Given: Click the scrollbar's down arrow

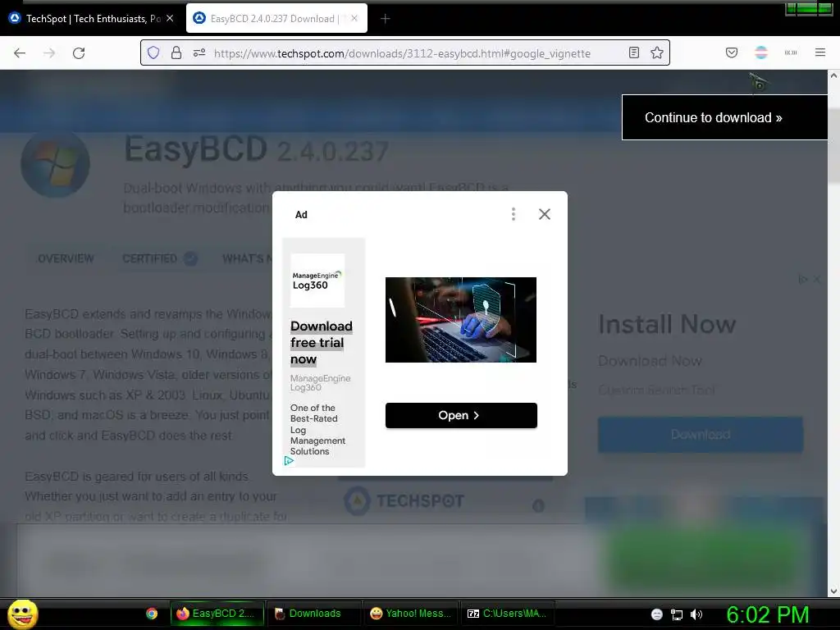Looking at the screenshot, I should pos(833,591).
